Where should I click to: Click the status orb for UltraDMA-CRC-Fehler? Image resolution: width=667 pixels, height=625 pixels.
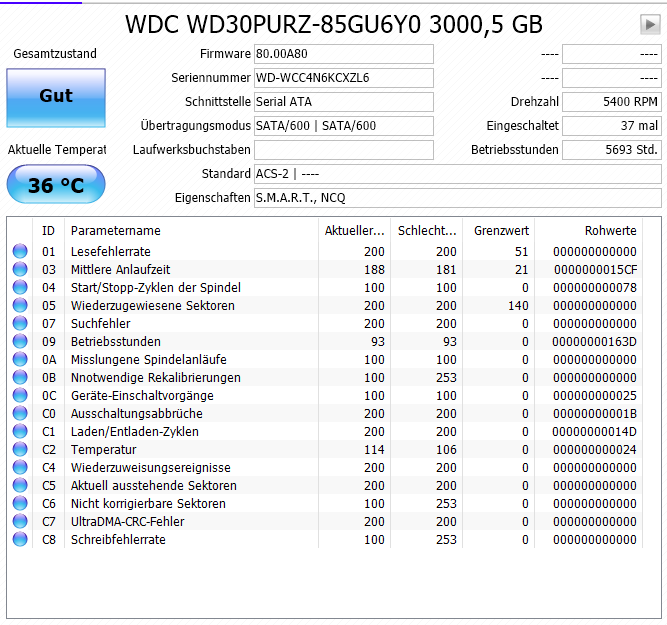pos(20,522)
